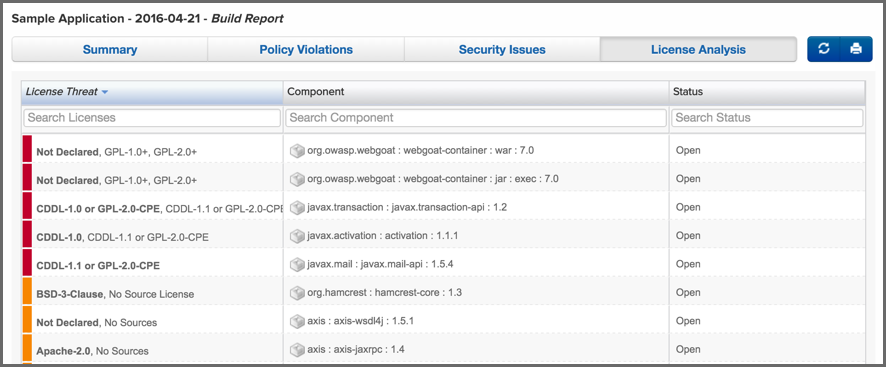Image resolution: width=886 pixels, height=367 pixels.
Task: Click Open status for axis-jaxrpc row
Action: tap(688, 349)
